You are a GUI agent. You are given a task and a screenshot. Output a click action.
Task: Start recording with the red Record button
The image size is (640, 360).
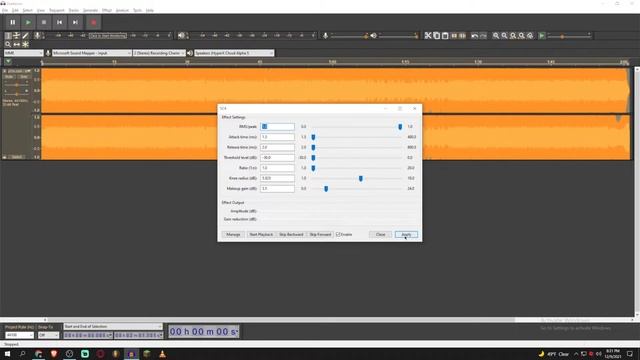[x=93, y=22]
